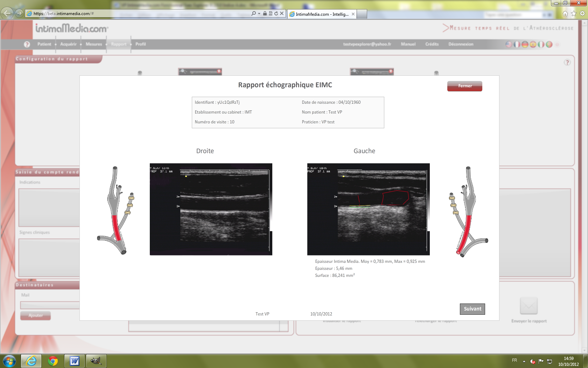This screenshot has width=588, height=368.
Task: Click the US flag for English
Action: (x=509, y=45)
